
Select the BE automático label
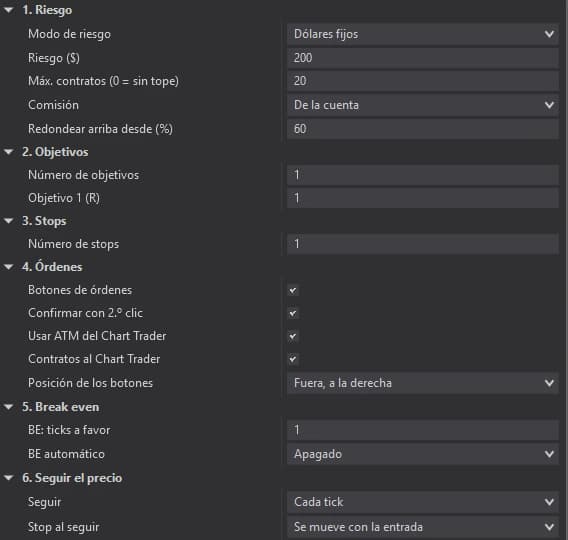pos(66,454)
